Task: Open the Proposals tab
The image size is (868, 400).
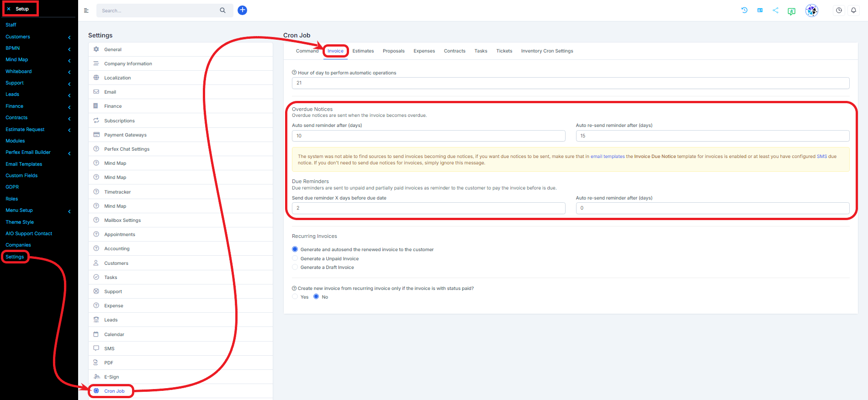Action: coord(394,51)
